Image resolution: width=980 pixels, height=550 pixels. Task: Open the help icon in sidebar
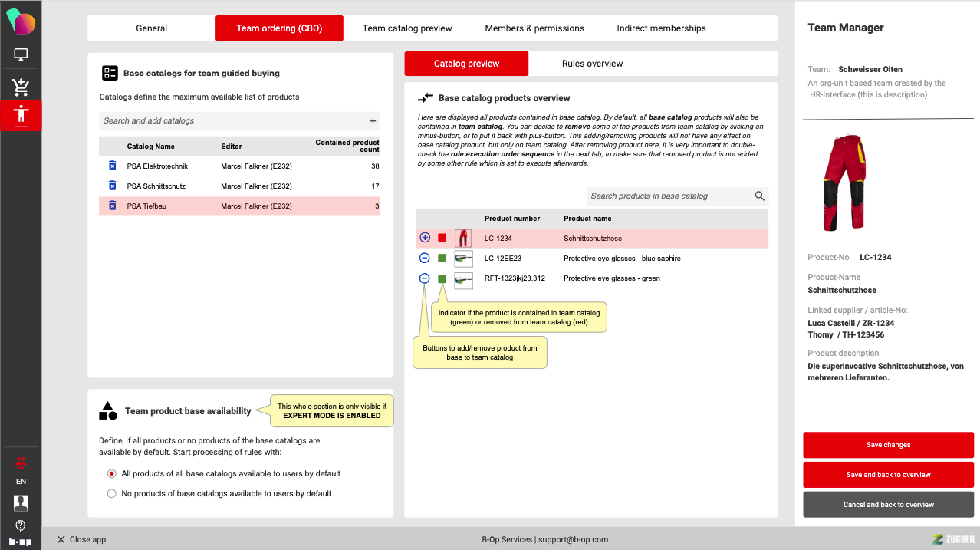click(21, 525)
